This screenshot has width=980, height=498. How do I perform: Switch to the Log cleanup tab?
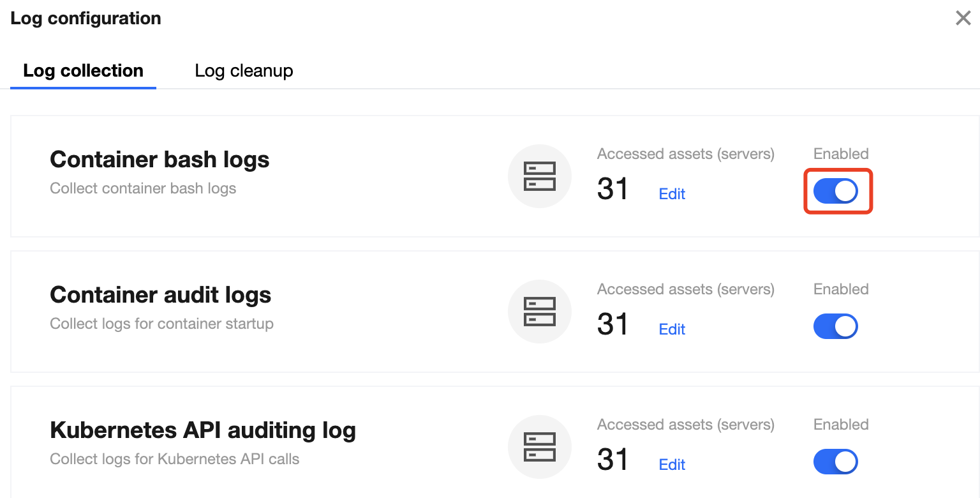(244, 70)
